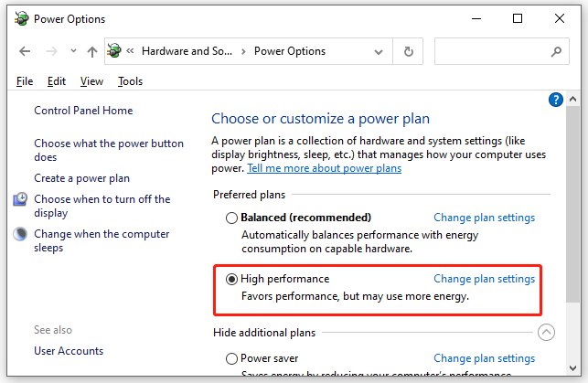588x383 pixels.
Task: Change plan settings for Balanced
Action: point(484,218)
